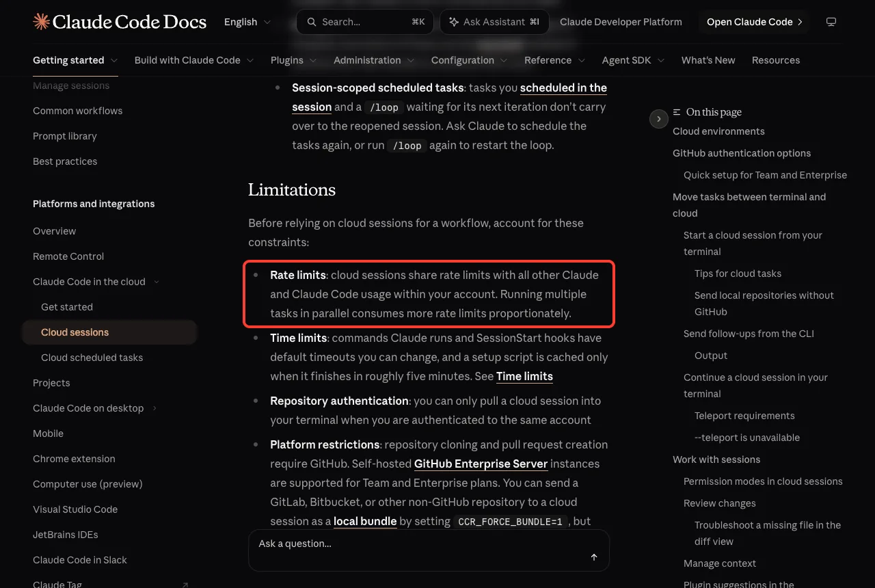Click the Search input field
Image resolution: width=875 pixels, height=588 pixels.
pyautogui.click(x=364, y=22)
